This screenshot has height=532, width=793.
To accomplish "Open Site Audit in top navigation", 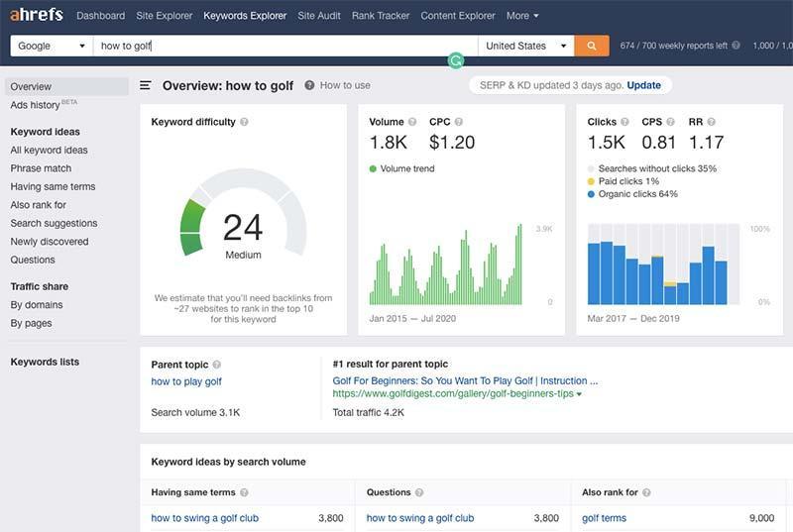I will (319, 16).
